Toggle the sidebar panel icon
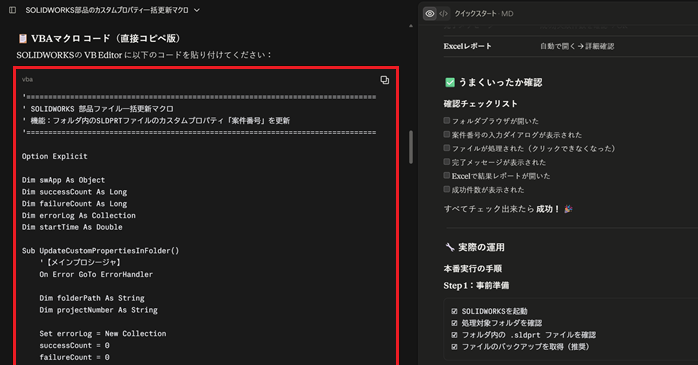This screenshot has height=365, width=698. coord(12,10)
